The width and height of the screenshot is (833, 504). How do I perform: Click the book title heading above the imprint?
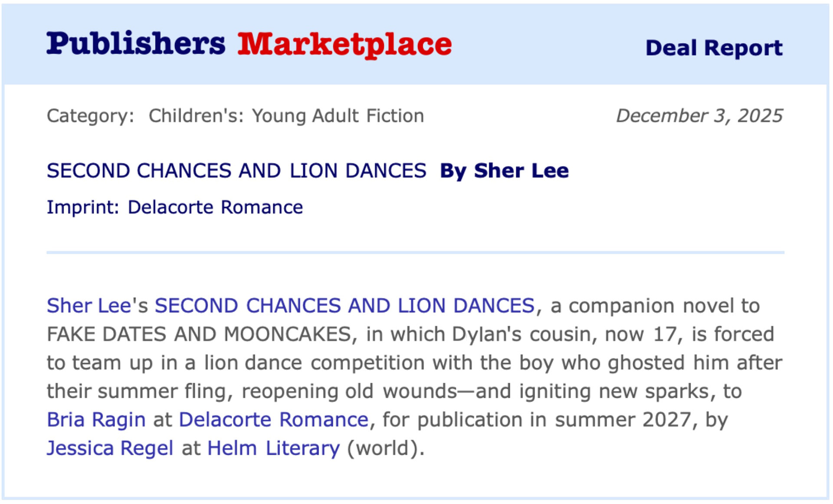[236, 171]
